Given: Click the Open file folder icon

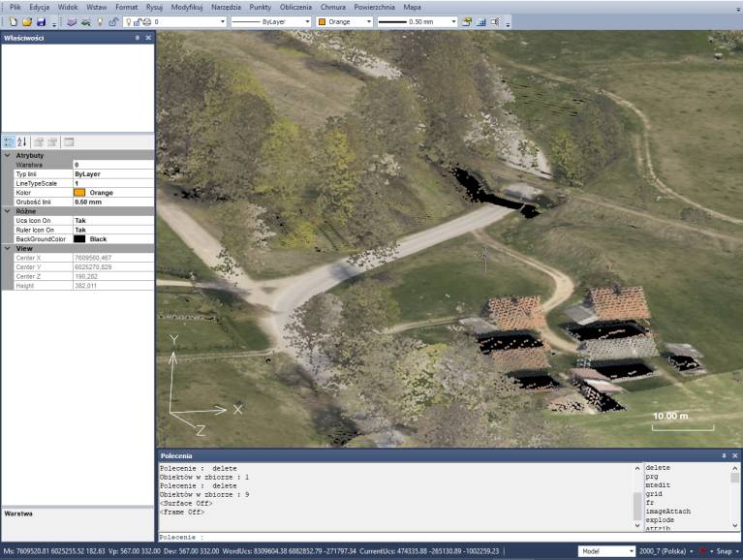Looking at the screenshot, I should (x=27, y=21).
